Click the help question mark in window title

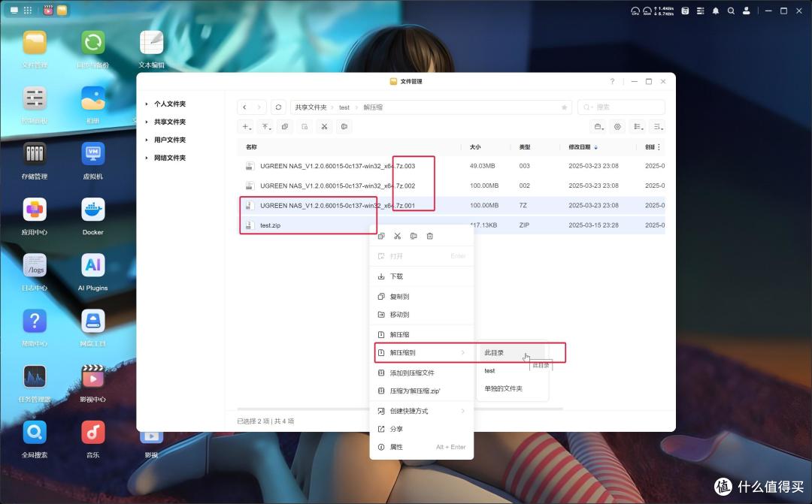pyautogui.click(x=612, y=81)
